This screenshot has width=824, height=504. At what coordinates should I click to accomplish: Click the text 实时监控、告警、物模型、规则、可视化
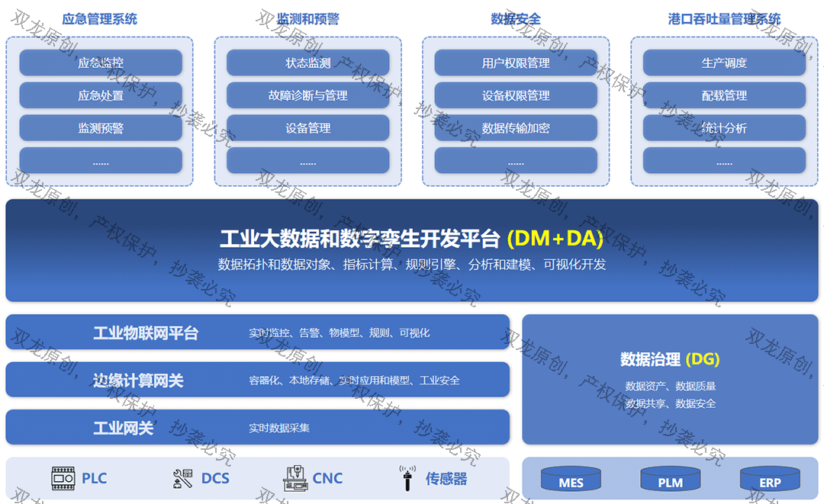pyautogui.click(x=339, y=333)
